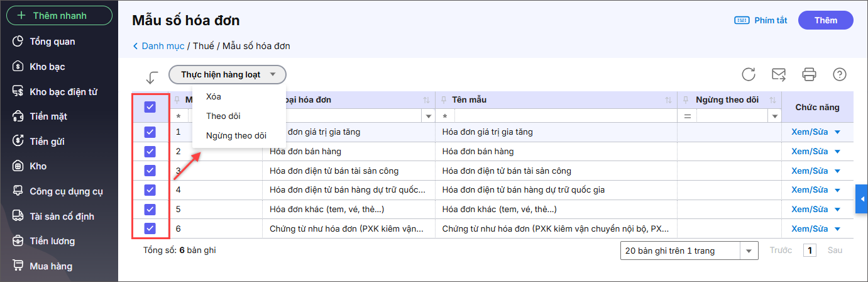Click the refresh icon in the toolbar

tap(748, 74)
